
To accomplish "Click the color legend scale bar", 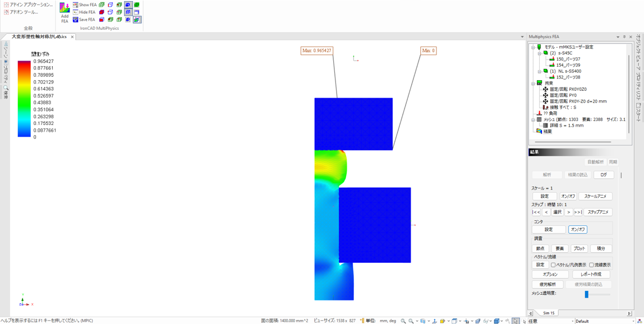I will (24, 99).
